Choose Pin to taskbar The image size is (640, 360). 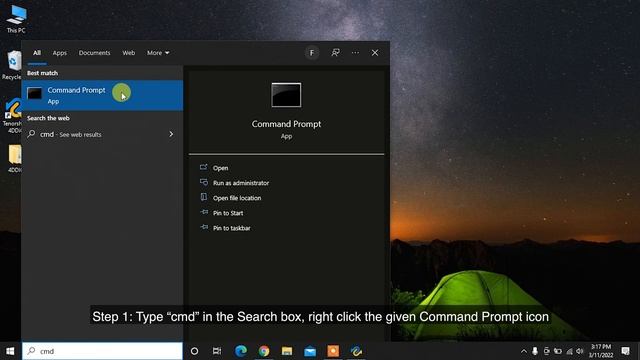[x=231, y=228]
